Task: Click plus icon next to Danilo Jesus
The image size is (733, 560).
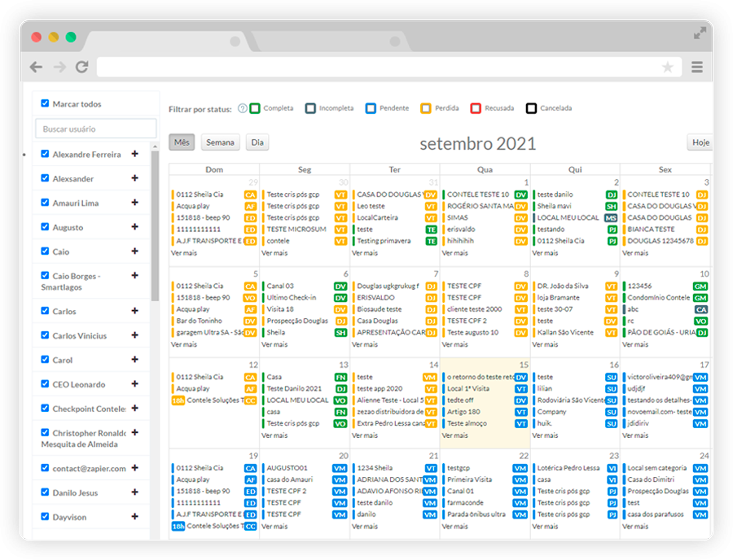Action: pos(134,492)
